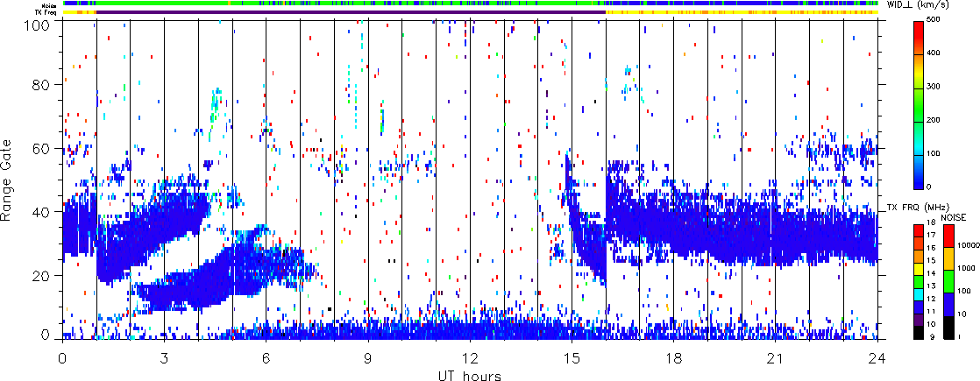Pick the purple segment of TX FRQ colorbar
The width and height of the screenshot is (980, 381).
coord(918,321)
